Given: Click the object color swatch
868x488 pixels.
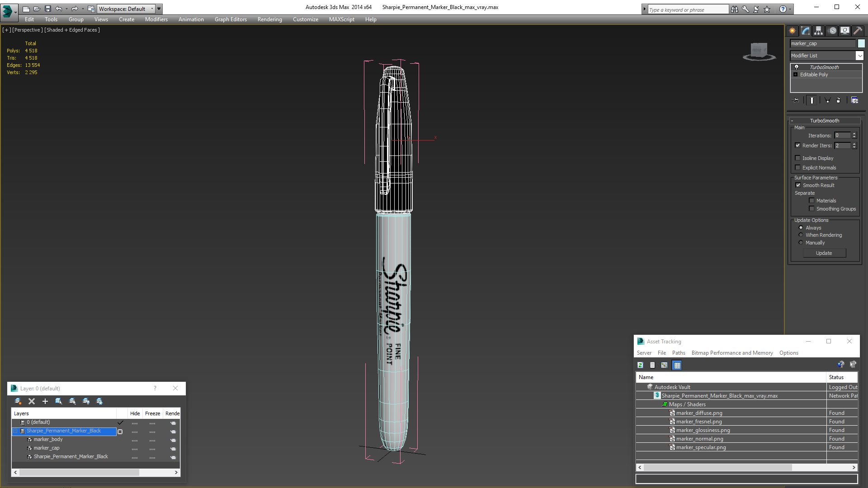Looking at the screenshot, I should coord(861,43).
